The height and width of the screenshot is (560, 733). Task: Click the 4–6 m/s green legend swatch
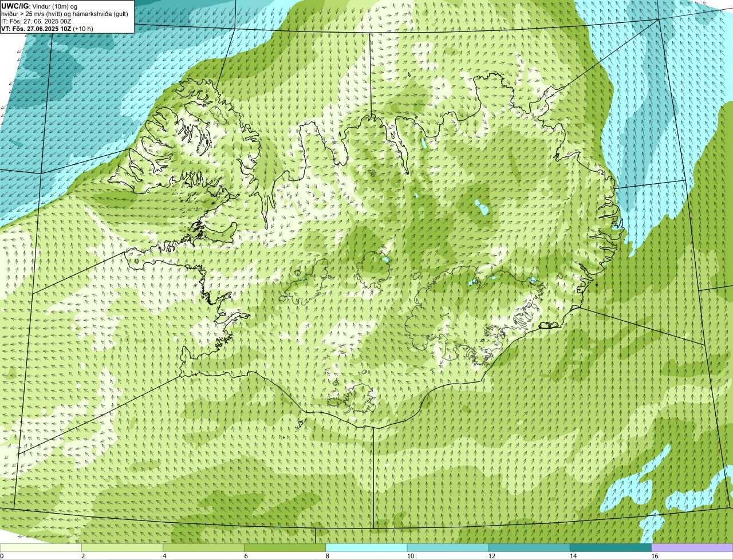coord(203,547)
